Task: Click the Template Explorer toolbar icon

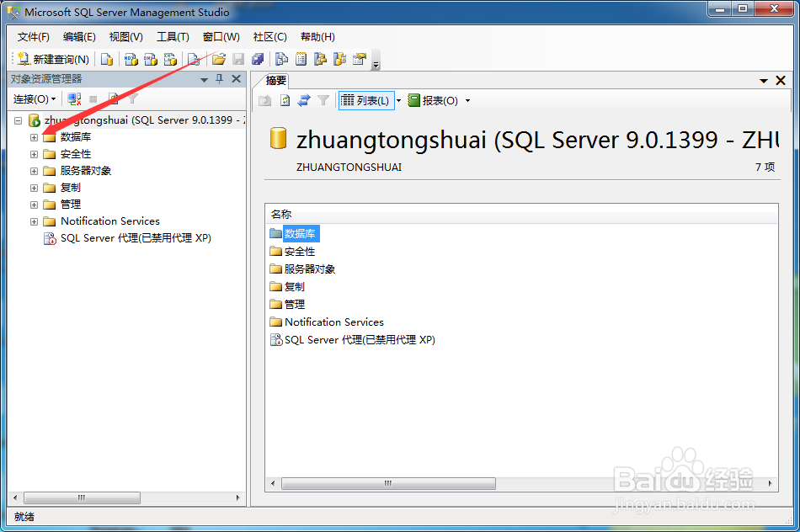Action: (340, 59)
